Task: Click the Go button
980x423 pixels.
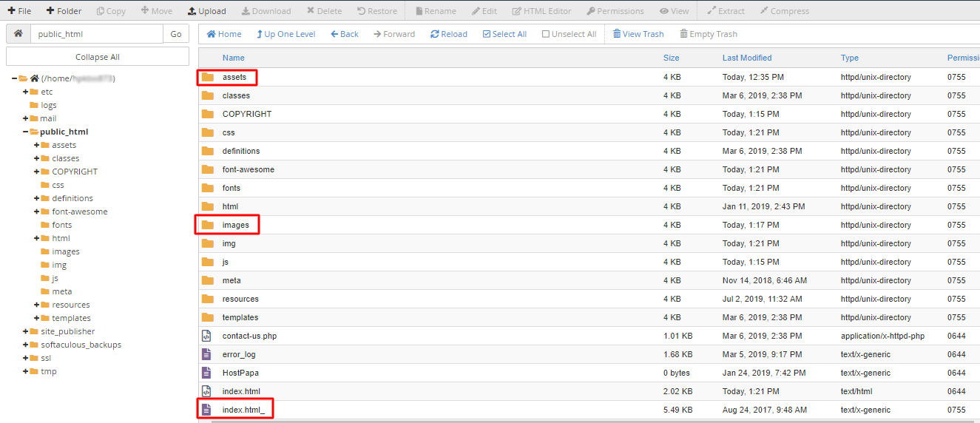Action: [176, 34]
